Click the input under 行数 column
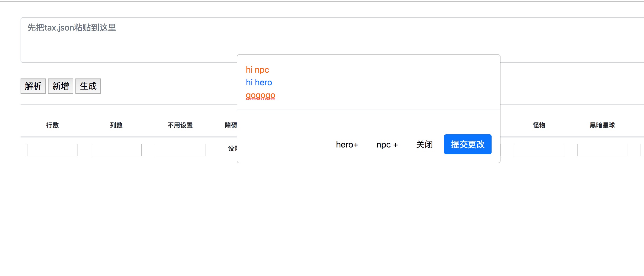The width and height of the screenshot is (644, 276). click(52, 150)
